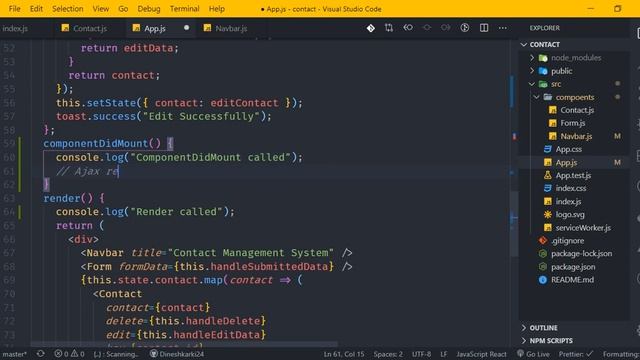Open App.test.js in the explorer

(573, 175)
